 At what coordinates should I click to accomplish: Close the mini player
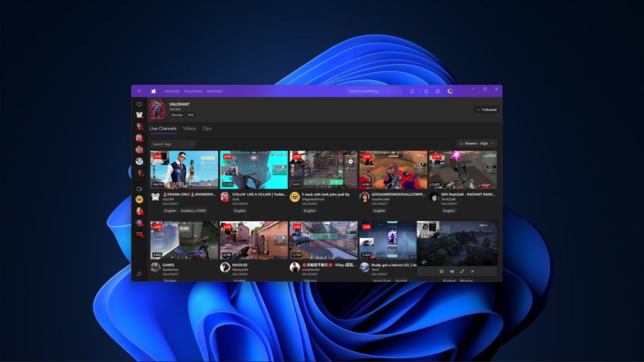[x=472, y=271]
